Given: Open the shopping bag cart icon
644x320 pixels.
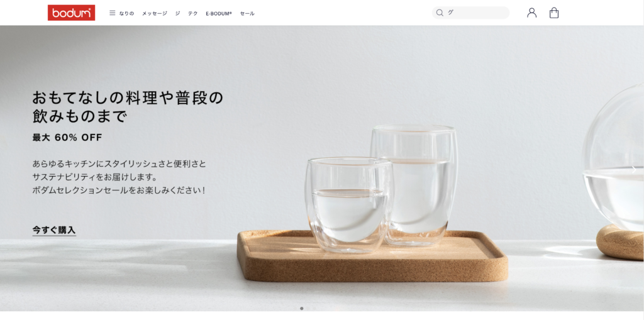Looking at the screenshot, I should (554, 13).
